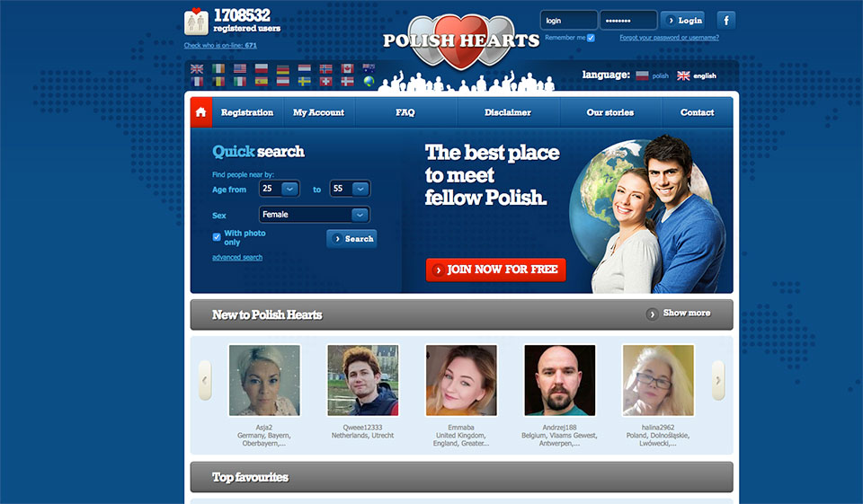Image resolution: width=863 pixels, height=504 pixels.
Task: Switch site language to Polish
Action: coord(652,76)
